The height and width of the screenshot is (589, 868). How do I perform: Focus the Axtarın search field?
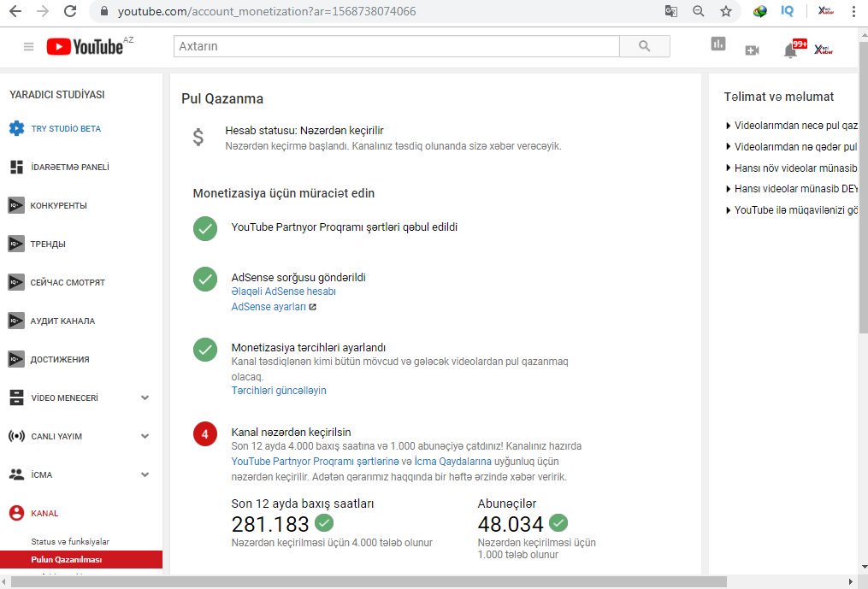396,46
